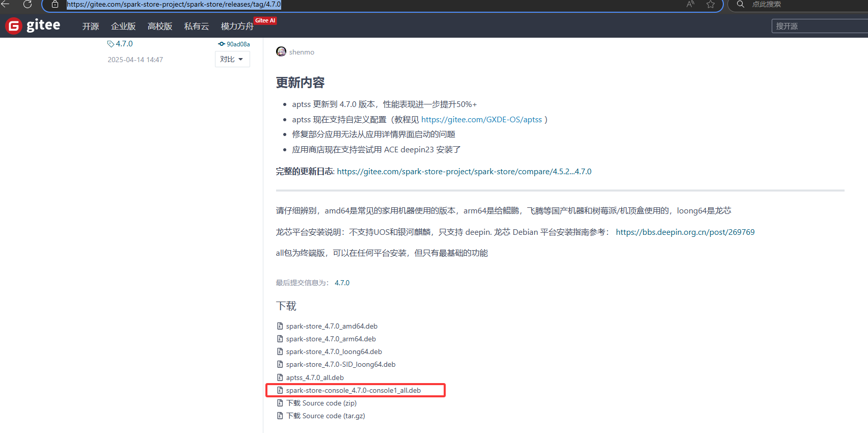This screenshot has height=433, width=868.
Task: Open commit 90ad08a
Action: pyautogui.click(x=238, y=44)
